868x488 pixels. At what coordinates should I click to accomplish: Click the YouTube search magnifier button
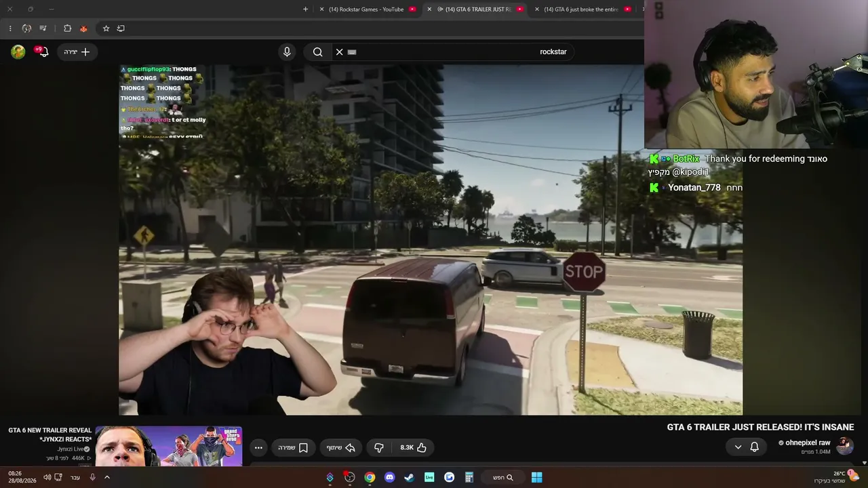(317, 52)
